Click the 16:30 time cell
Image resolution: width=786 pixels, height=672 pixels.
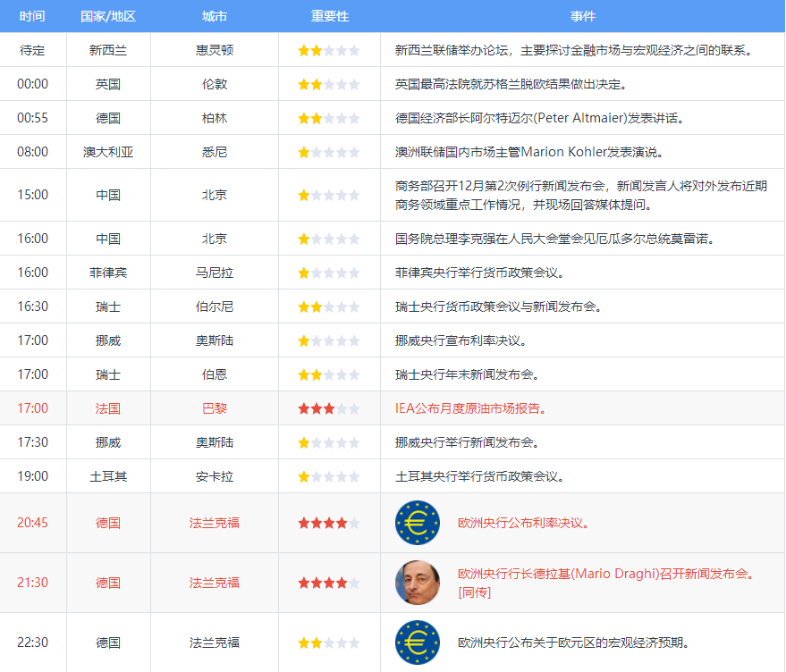coord(32,307)
